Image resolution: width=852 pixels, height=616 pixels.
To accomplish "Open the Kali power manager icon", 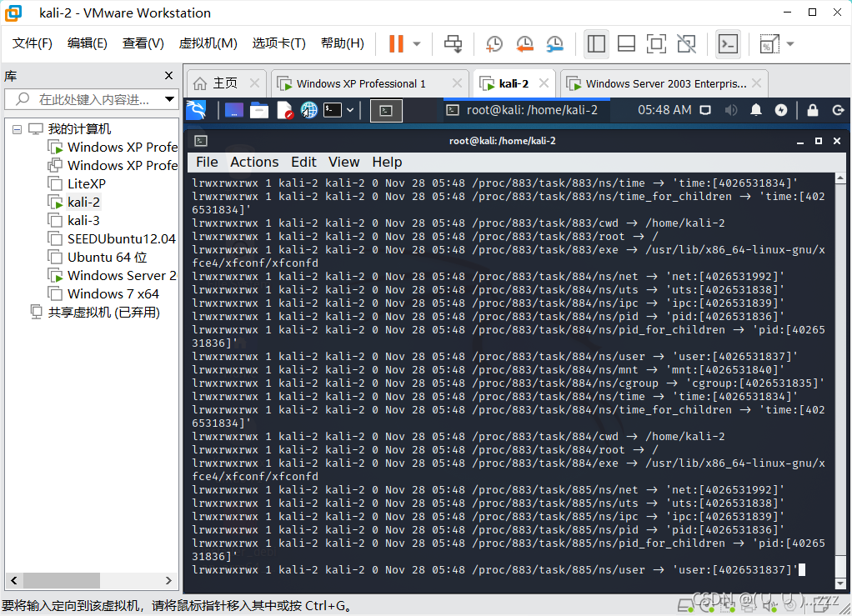I will [x=781, y=110].
